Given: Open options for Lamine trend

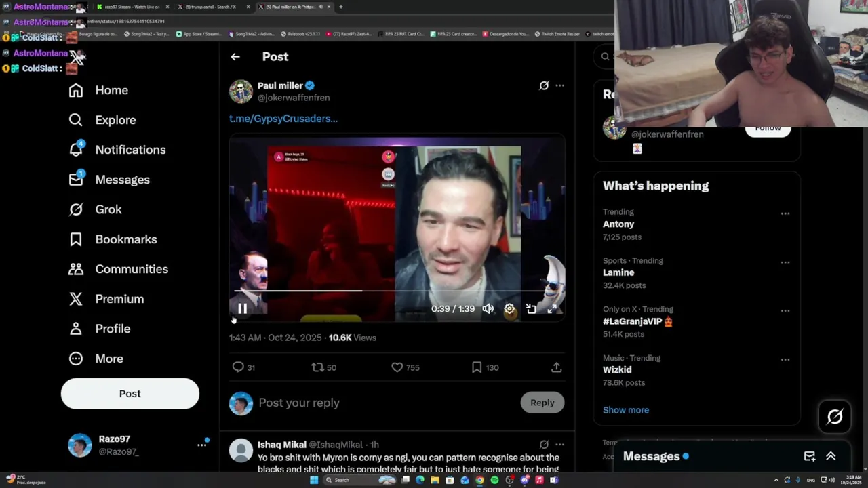Looking at the screenshot, I should pos(785,262).
